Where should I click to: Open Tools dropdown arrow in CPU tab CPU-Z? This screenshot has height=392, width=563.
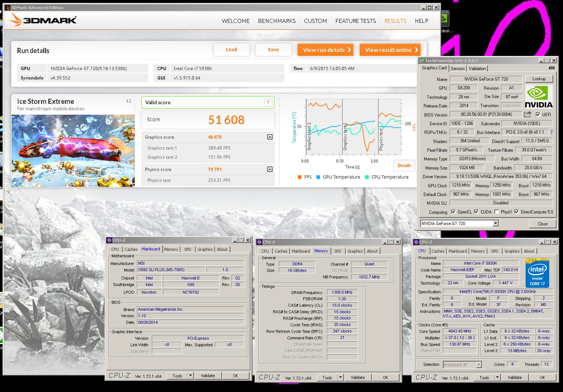click(497, 377)
